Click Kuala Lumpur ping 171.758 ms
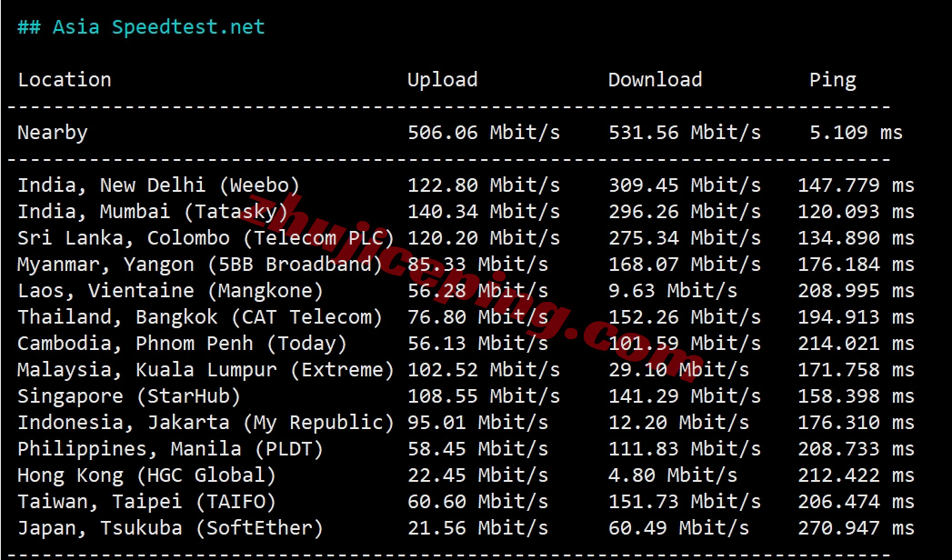The width and height of the screenshot is (952, 560). point(856,370)
